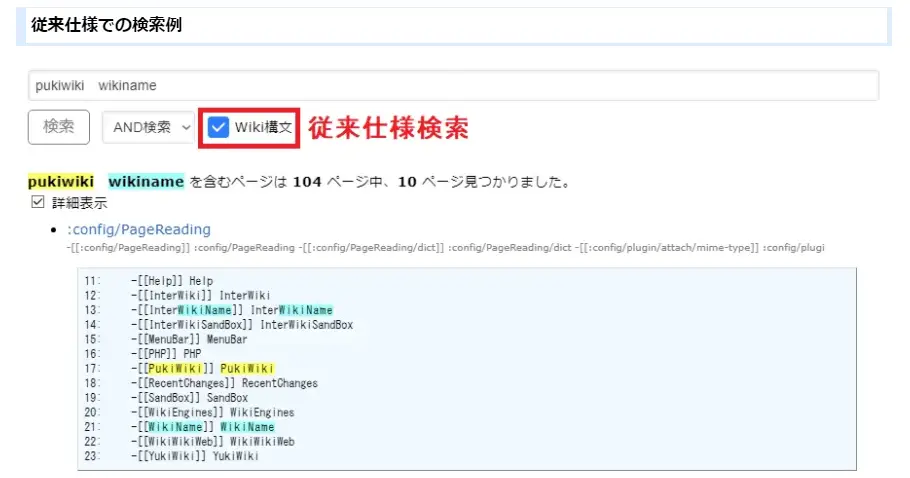The image size is (910, 478).
Task: Open the :config/PageReading link
Action: pyautogui.click(x=139, y=229)
